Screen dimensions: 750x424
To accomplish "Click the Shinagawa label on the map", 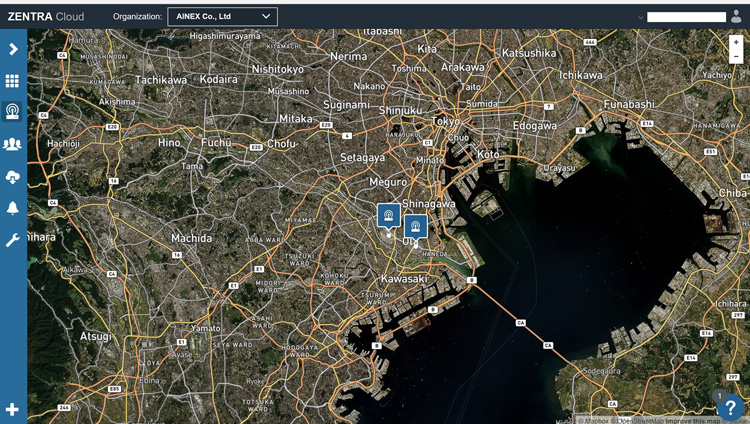I will coord(429,204).
